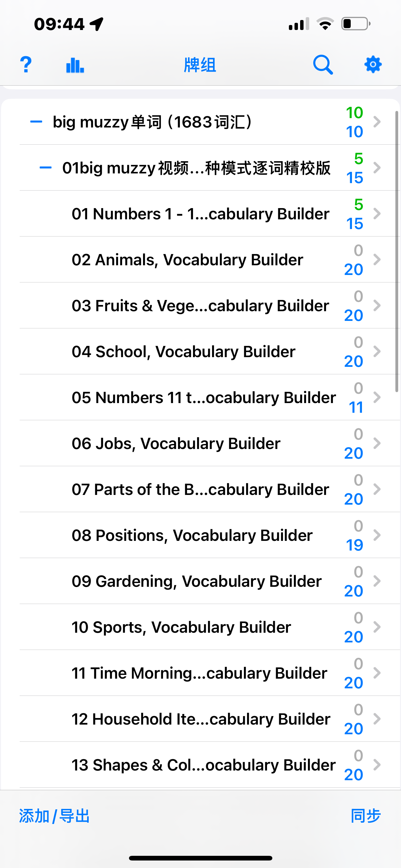
Task: Open 12 Household Items deck
Action: click(x=201, y=719)
